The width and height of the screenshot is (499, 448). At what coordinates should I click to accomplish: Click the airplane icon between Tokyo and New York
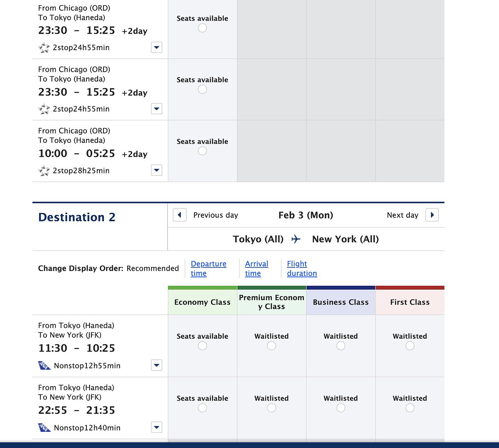[296, 239]
